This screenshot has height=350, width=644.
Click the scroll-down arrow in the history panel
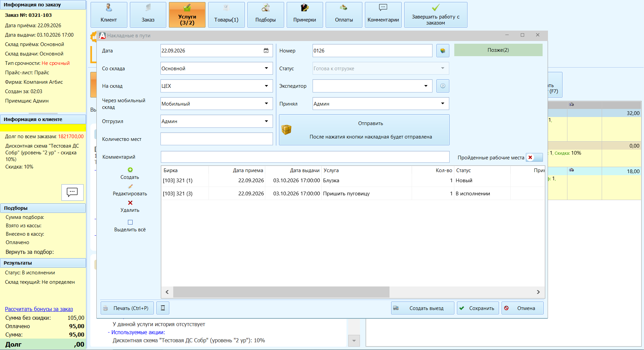[354, 341]
